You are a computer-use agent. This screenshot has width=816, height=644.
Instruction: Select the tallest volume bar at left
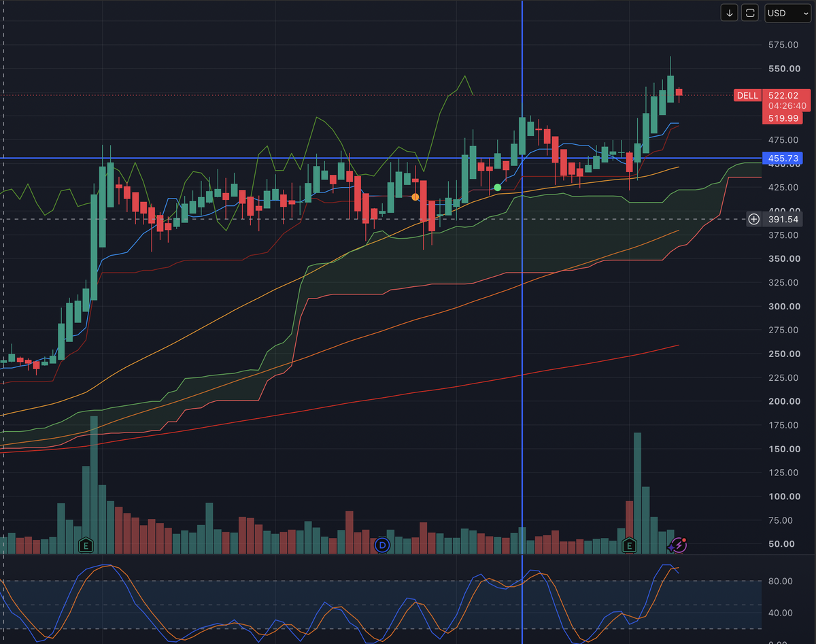[94, 484]
